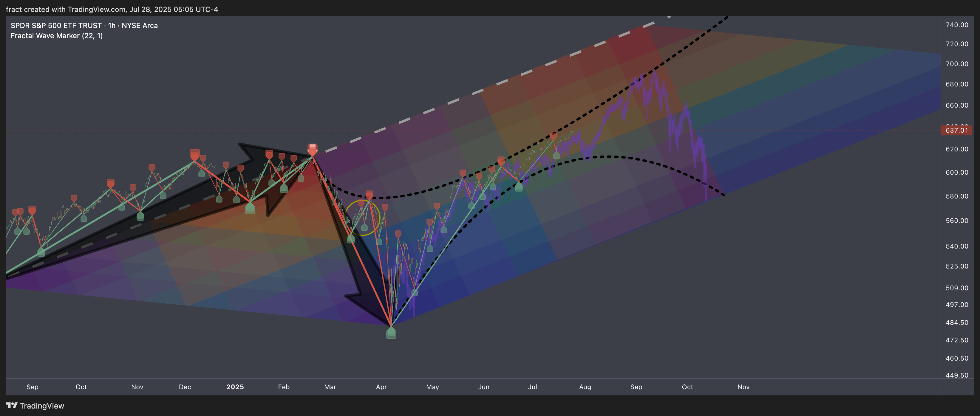Click the red 637.01 current price label

pos(956,130)
